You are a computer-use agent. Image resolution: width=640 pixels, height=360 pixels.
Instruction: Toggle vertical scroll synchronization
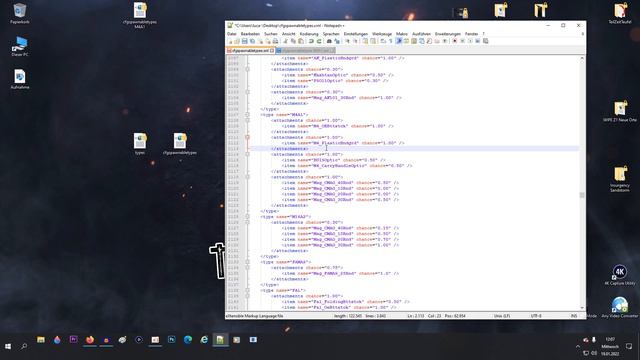click(365, 41)
